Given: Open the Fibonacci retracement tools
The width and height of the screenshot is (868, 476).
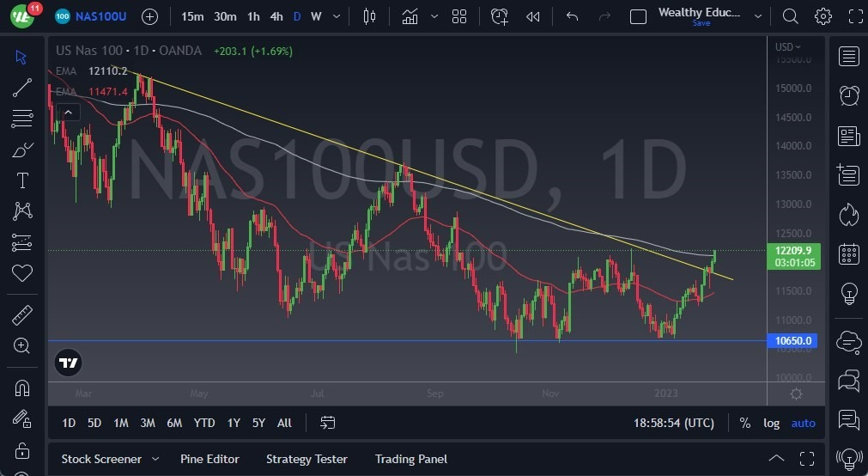Looking at the screenshot, I should point(22,119).
